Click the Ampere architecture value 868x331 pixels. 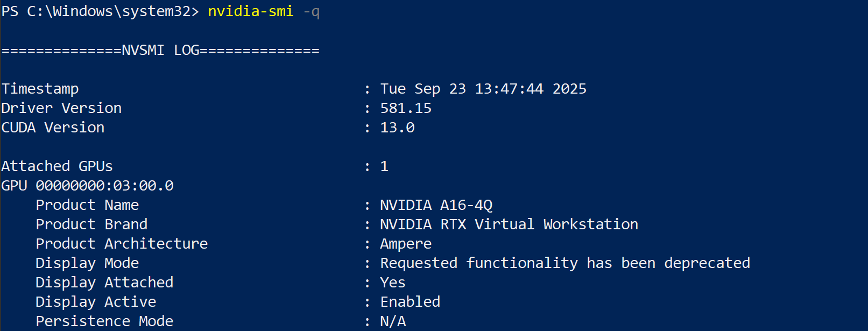pos(406,244)
